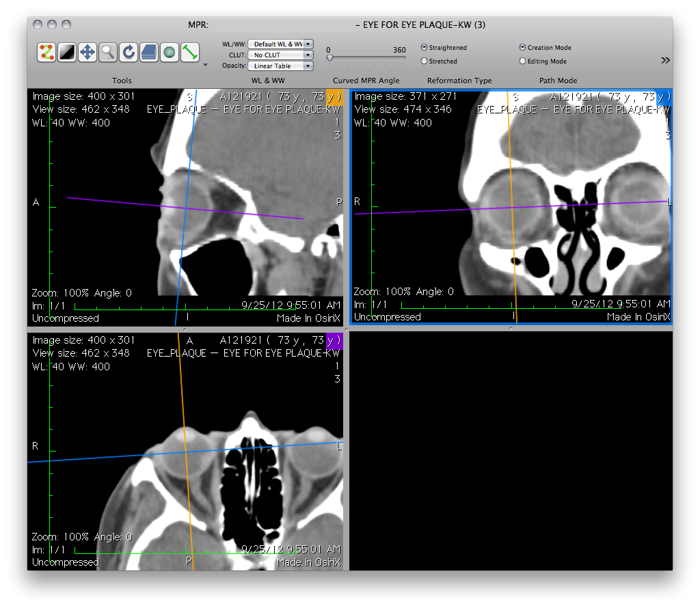Screen dimensions: 700x608
Task: Expand the Opacity Linear Table dropdown
Action: click(x=280, y=66)
